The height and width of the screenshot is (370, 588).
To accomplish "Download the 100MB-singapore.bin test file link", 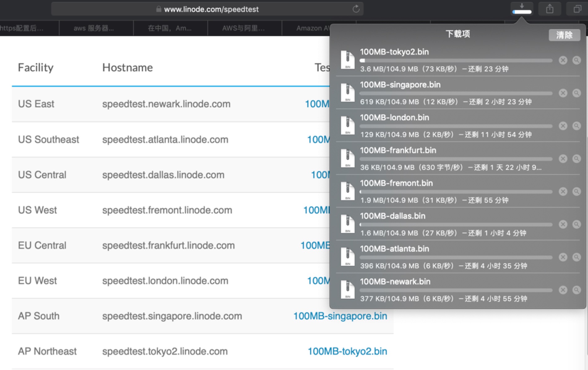I will click(340, 316).
